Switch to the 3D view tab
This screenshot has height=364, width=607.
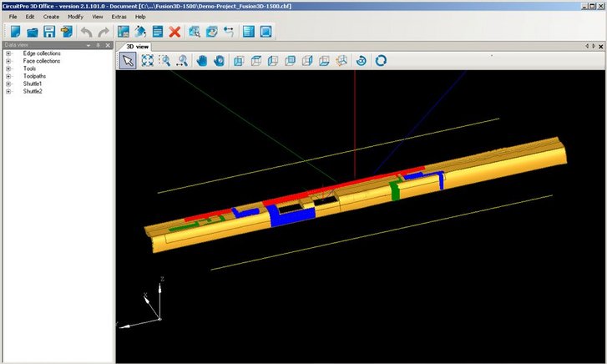[136, 46]
